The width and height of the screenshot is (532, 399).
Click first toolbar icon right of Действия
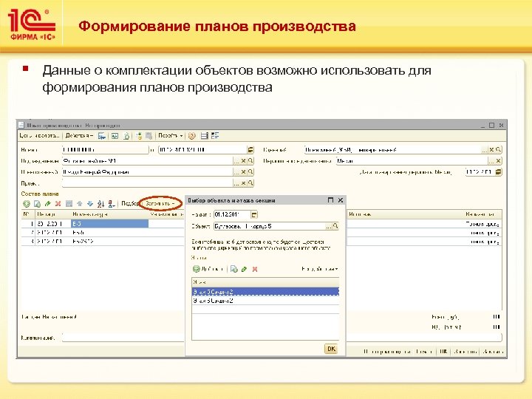(x=102, y=136)
